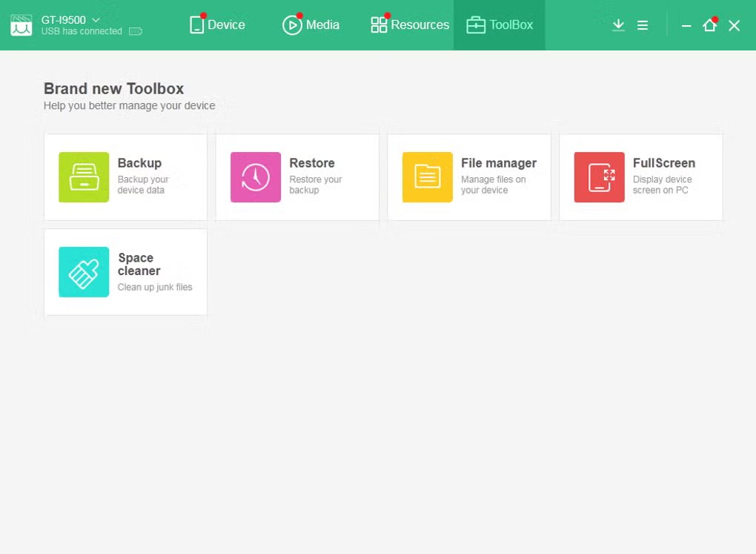
Task: Switch to the Device tab
Action: [x=217, y=25]
